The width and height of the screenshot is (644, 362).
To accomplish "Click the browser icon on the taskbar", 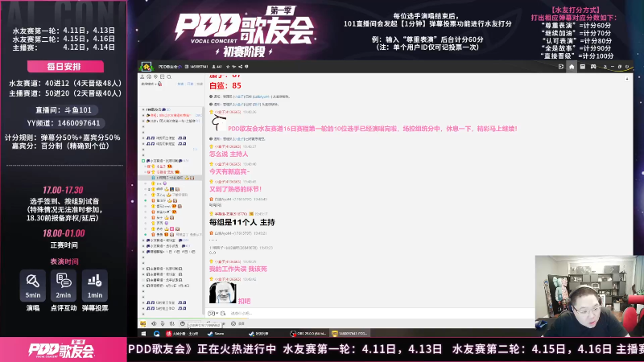I will coord(156,334).
